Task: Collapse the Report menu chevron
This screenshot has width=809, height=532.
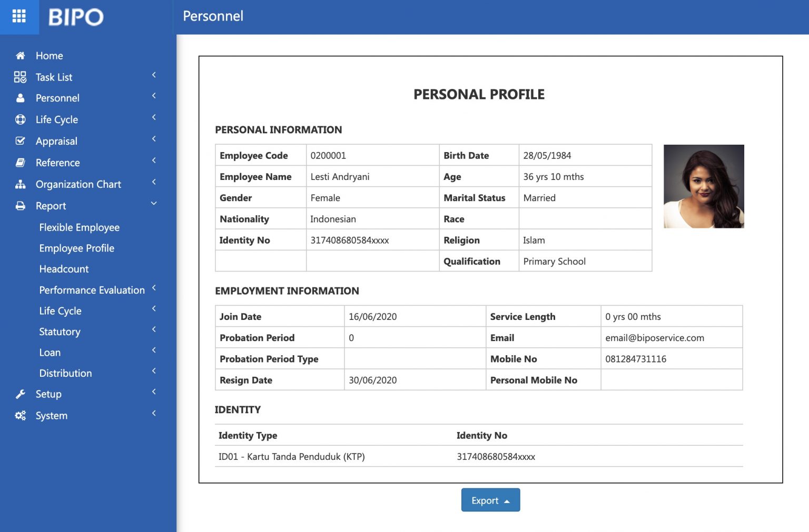Action: (154, 204)
